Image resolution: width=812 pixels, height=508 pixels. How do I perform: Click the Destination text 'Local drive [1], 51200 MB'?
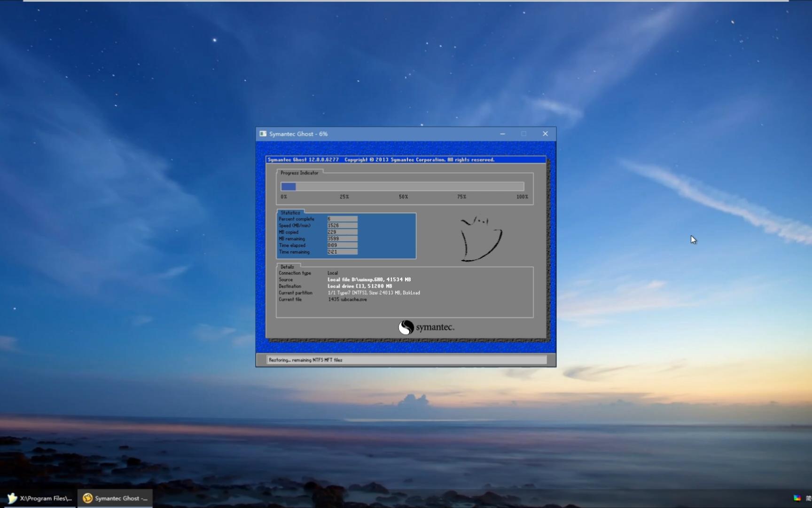click(x=359, y=286)
